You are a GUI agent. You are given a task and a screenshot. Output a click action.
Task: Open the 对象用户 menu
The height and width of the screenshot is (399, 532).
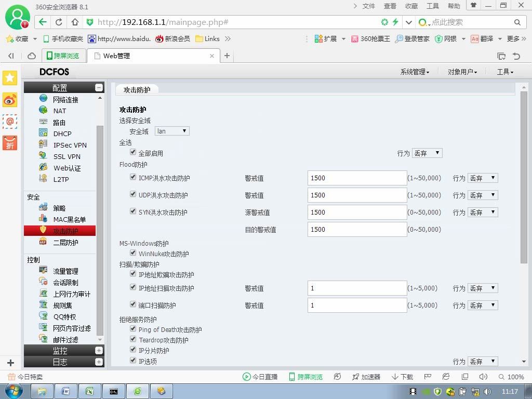click(x=462, y=72)
